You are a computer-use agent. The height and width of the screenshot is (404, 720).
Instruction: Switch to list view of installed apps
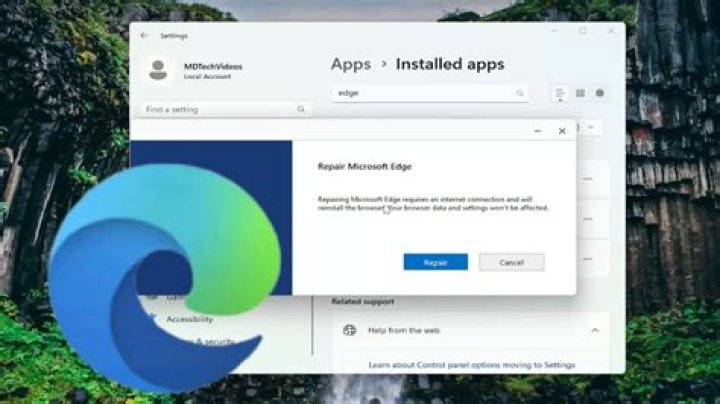560,93
